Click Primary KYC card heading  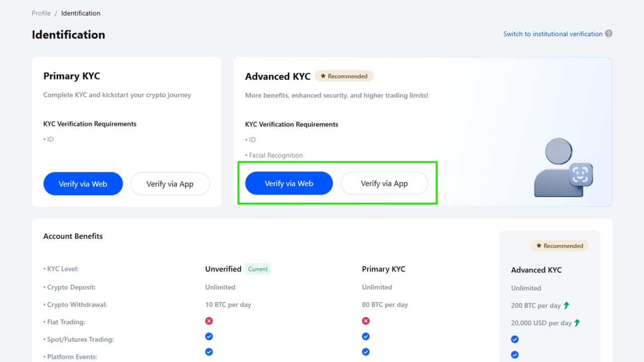pos(71,76)
